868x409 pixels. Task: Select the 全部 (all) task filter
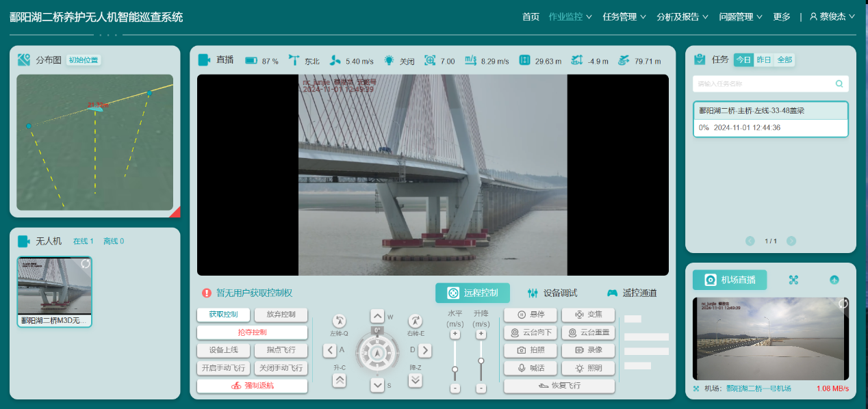785,60
